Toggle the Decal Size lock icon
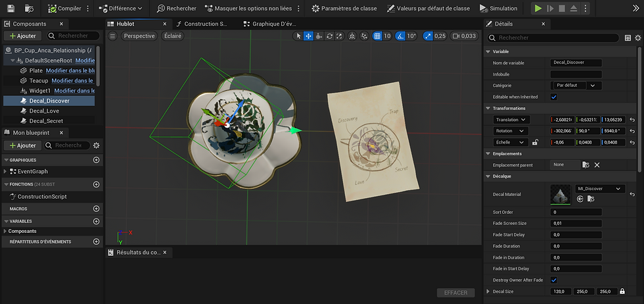Screen dimensions: 644x304 pyautogui.click(x=622, y=291)
